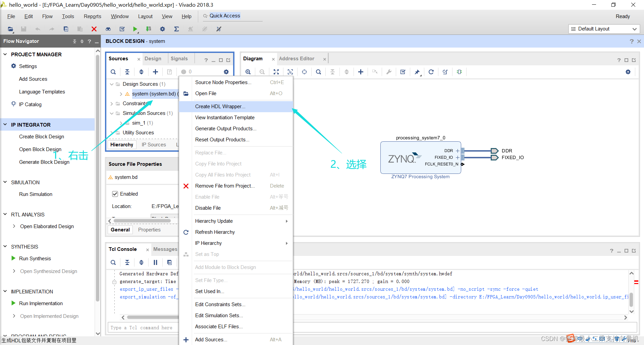The height and width of the screenshot is (345, 644).
Task: Open the Tools menu
Action: point(68,16)
